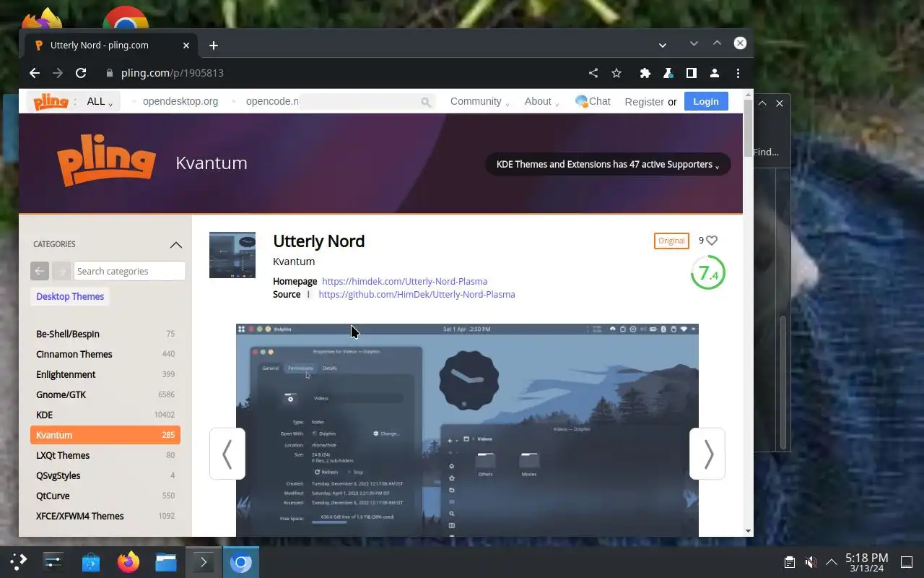924x578 pixels.
Task: Click the clipboard tray icon
Action: tap(790, 561)
